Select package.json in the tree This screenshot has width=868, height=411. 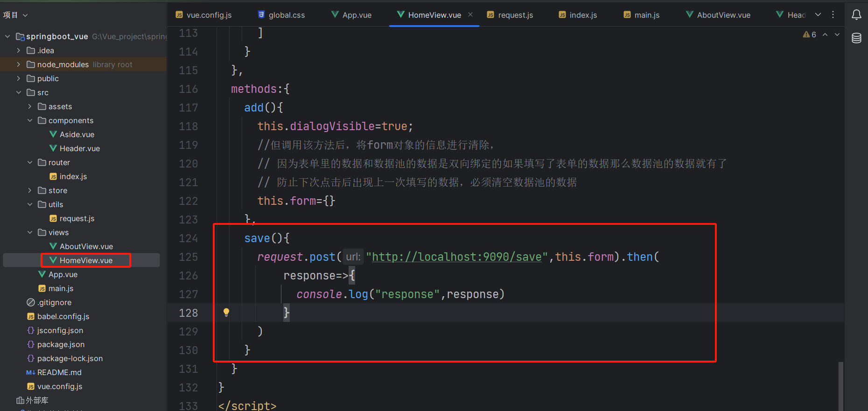coord(56,344)
